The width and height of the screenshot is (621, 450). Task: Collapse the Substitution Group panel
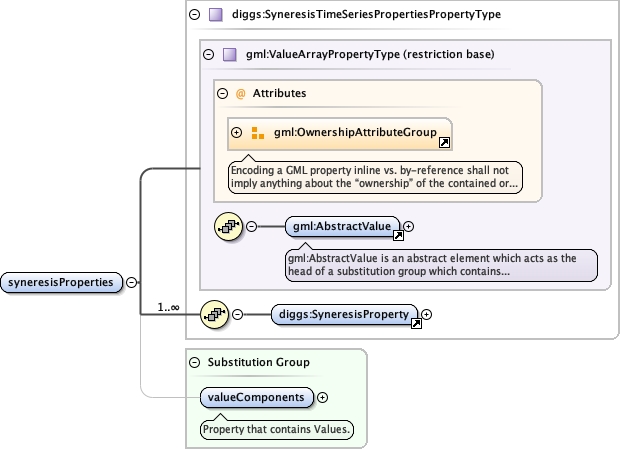pyautogui.click(x=194, y=361)
